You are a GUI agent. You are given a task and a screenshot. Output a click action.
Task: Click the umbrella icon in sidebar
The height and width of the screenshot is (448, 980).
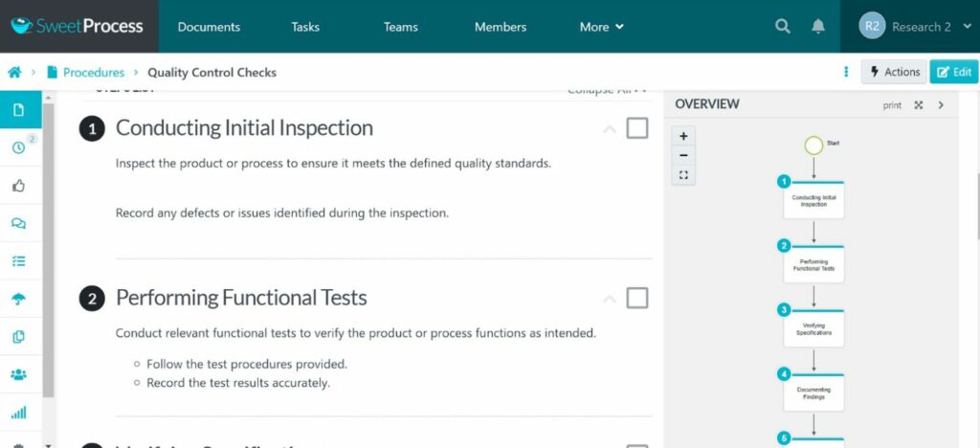[19, 299]
